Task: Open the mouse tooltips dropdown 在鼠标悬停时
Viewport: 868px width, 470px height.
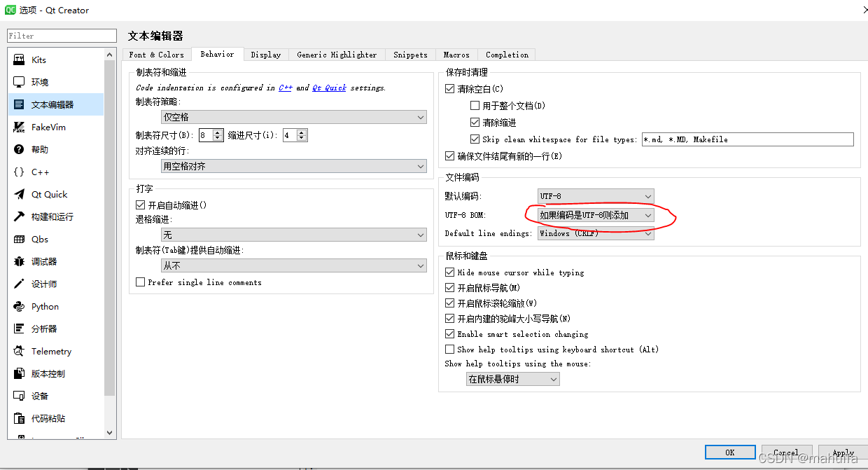Action: pyautogui.click(x=513, y=379)
